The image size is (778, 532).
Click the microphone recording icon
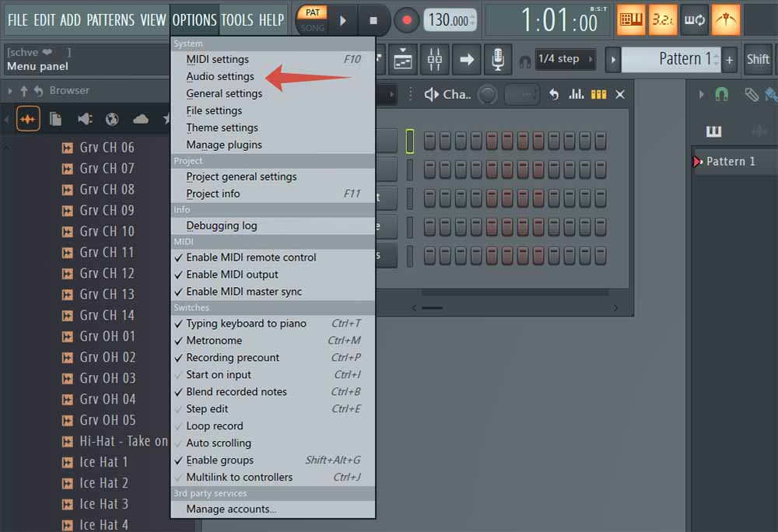coord(496,59)
